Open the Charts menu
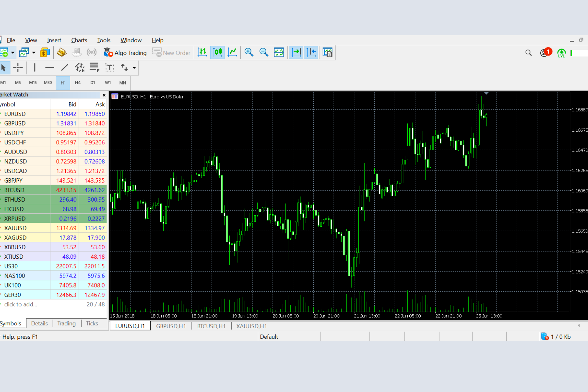This screenshot has width=588, height=392. click(79, 40)
